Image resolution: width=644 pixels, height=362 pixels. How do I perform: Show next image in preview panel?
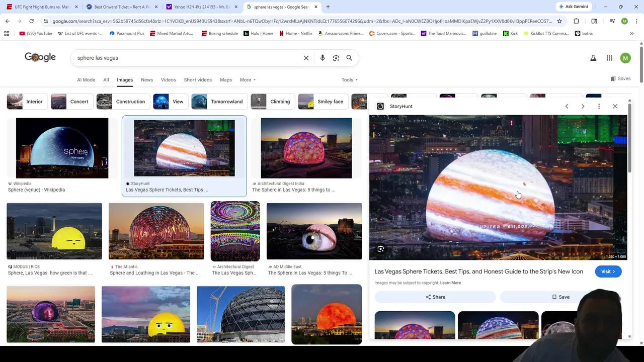coord(583,106)
